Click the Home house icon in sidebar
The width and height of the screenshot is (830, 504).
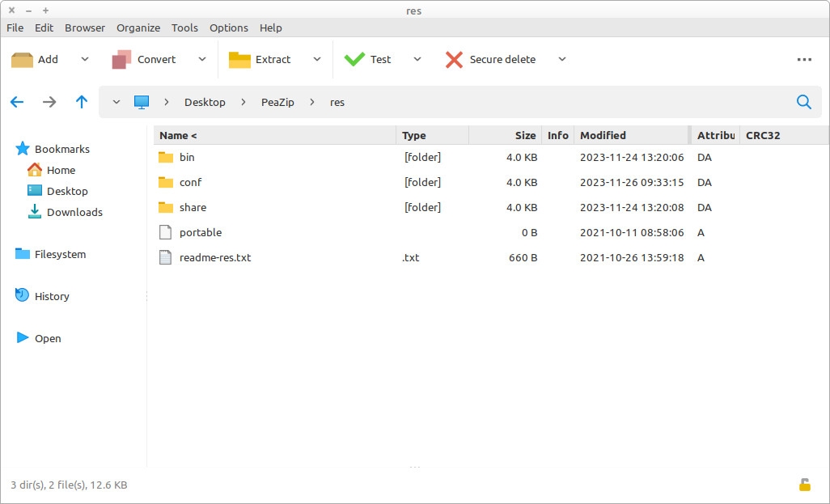pos(35,169)
